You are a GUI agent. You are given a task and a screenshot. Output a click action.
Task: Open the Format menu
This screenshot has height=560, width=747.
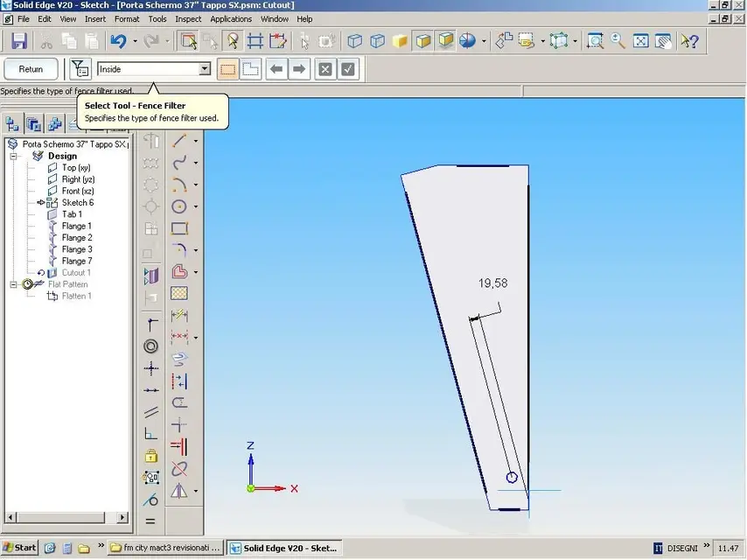tap(127, 19)
